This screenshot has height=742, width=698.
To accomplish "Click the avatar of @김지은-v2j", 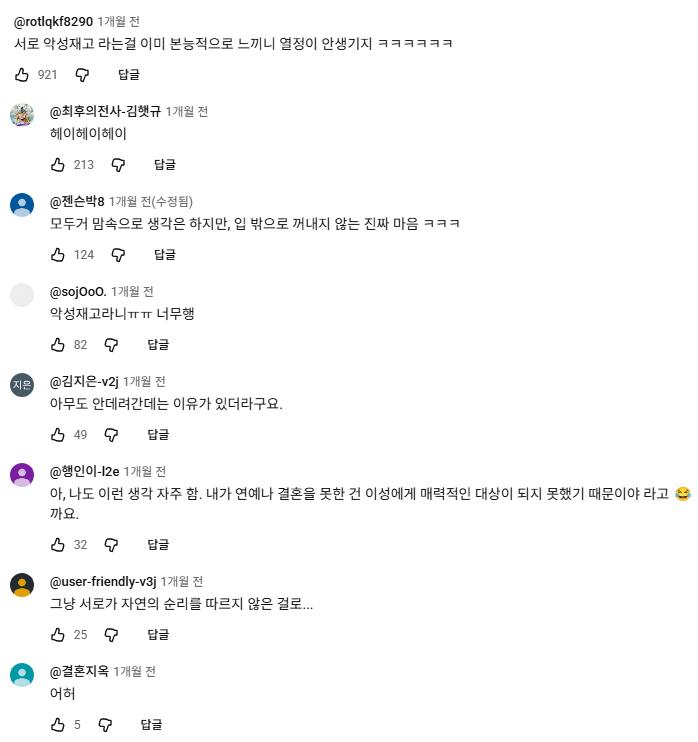I will tap(22, 385).
